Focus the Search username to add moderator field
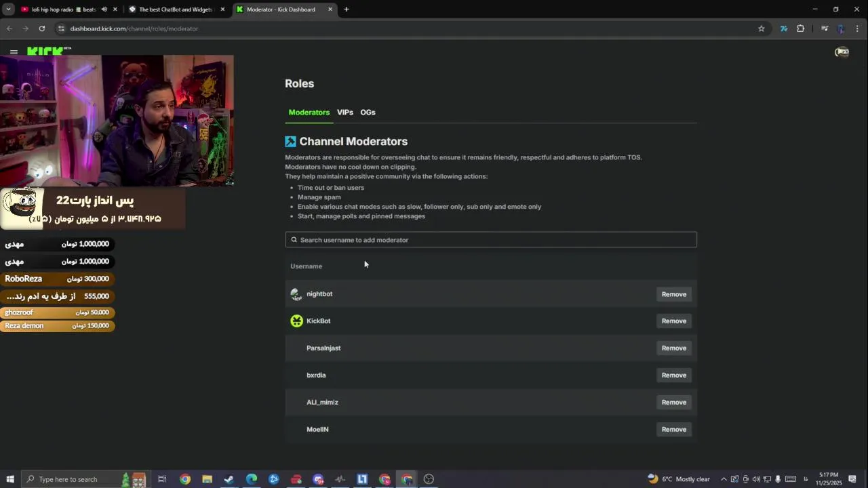Viewport: 868px width, 488px height. (x=491, y=240)
